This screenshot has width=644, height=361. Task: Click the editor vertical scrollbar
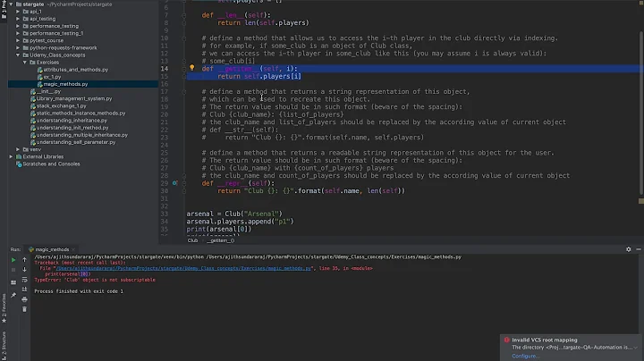[640, 111]
